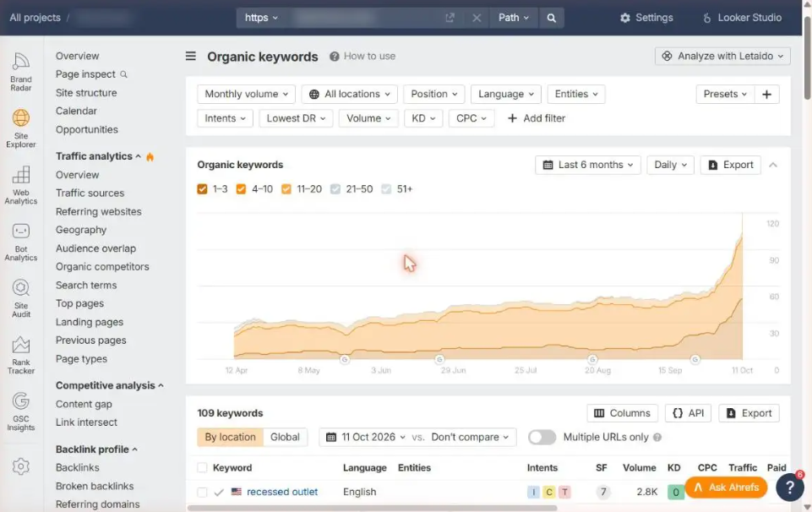812x512 pixels.
Task: Click the horizontal table scrollbar
Action: [372, 509]
